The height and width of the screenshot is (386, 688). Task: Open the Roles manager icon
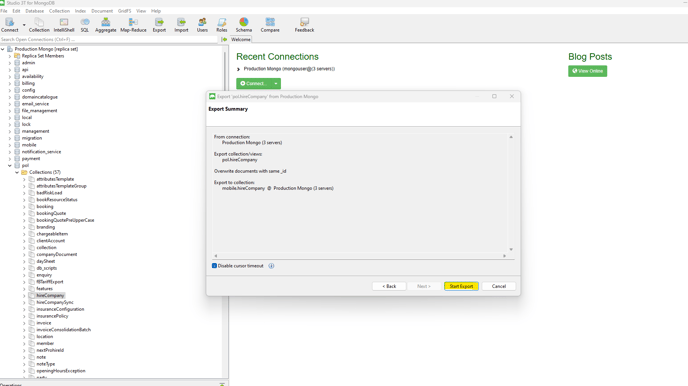(222, 22)
